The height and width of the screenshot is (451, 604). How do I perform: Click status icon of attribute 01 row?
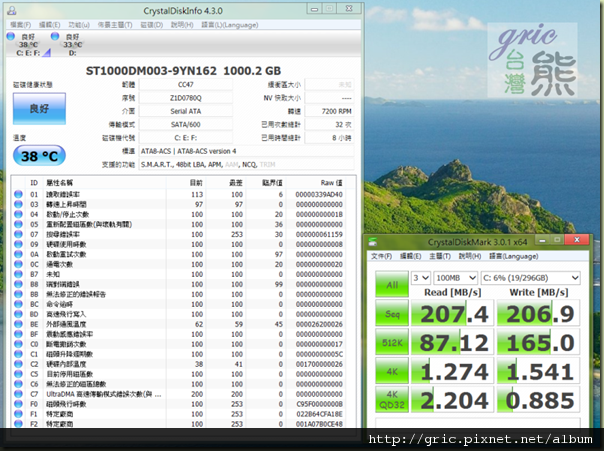click(18, 194)
